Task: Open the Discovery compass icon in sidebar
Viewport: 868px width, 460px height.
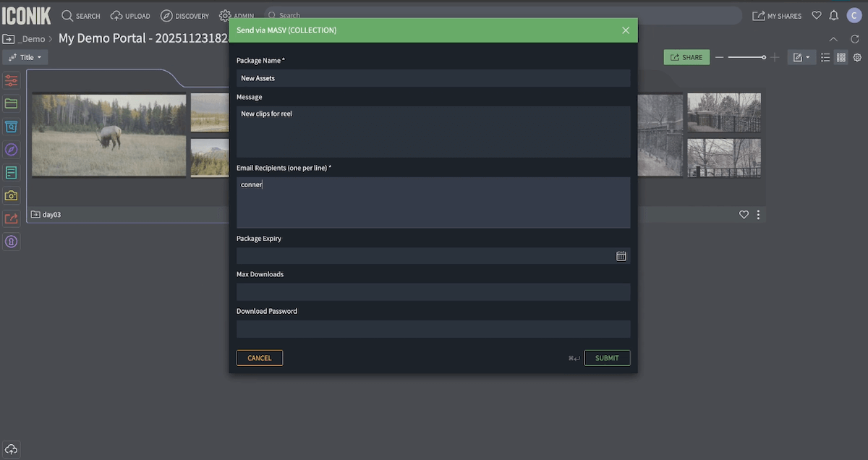Action: click(x=10, y=150)
